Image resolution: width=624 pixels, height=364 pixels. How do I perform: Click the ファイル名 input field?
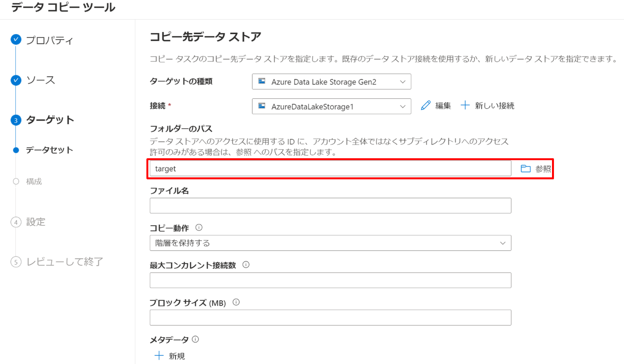(330, 206)
